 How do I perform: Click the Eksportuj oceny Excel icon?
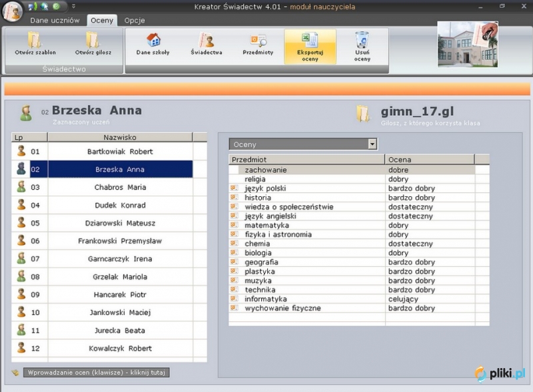pos(310,39)
